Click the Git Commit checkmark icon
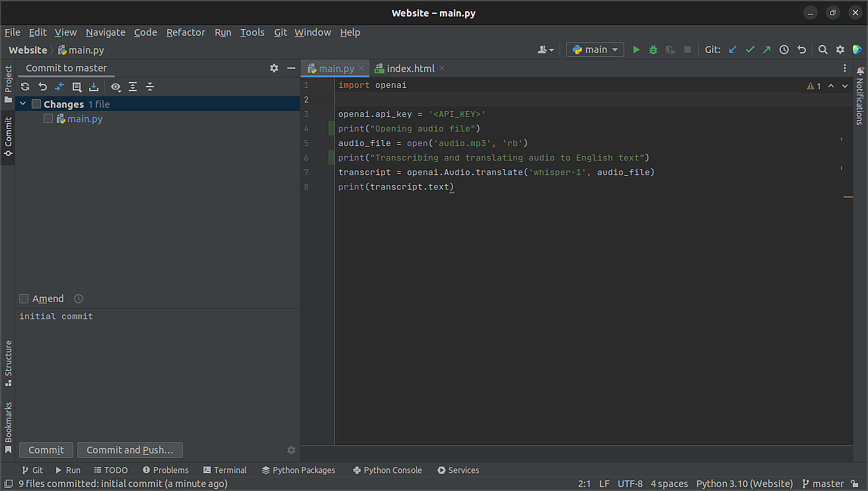The image size is (868, 491). (x=750, y=50)
